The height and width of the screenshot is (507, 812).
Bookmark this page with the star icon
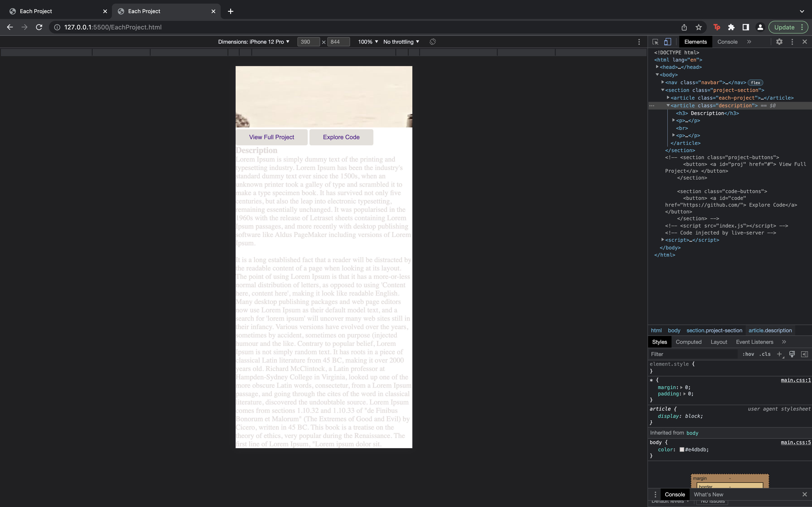pos(698,27)
